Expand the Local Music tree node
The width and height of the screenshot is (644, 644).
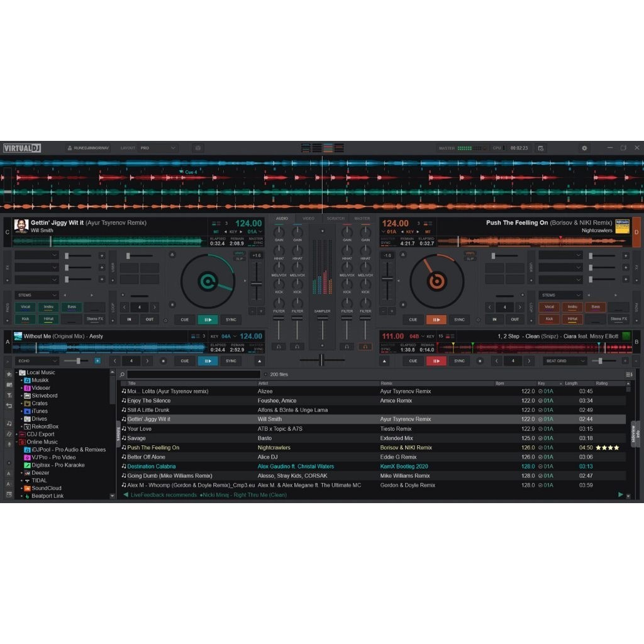tap(17, 372)
